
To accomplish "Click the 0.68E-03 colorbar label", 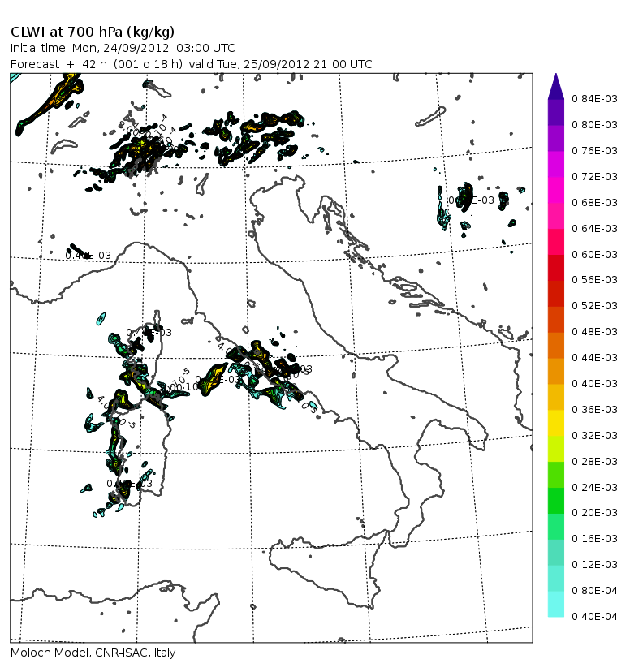I will coord(594,202).
